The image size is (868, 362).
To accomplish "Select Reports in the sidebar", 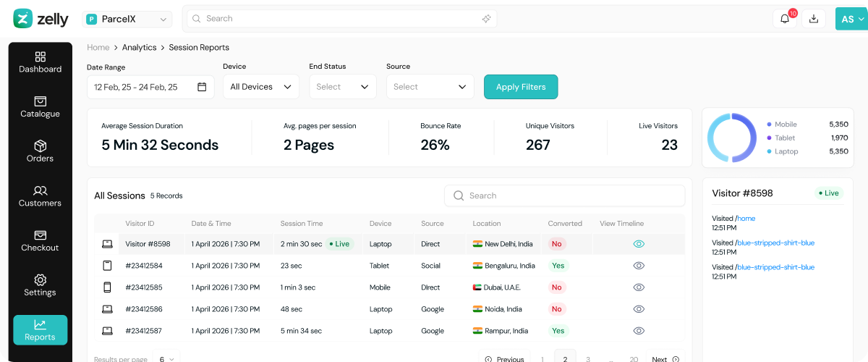I will [41, 330].
